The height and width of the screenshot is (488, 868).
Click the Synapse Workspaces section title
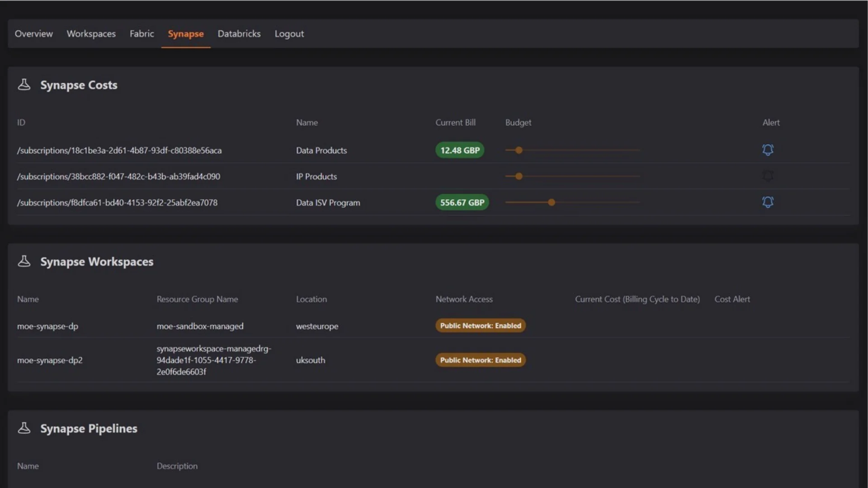[x=97, y=262]
